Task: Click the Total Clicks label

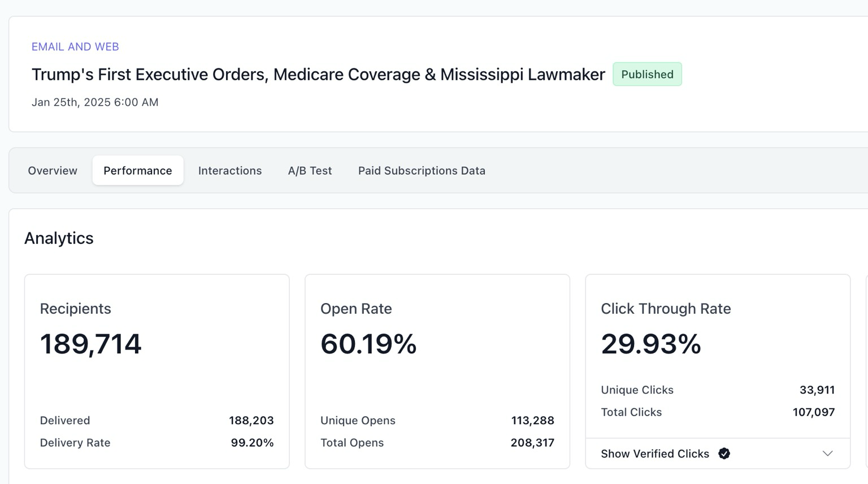Action: 631,412
